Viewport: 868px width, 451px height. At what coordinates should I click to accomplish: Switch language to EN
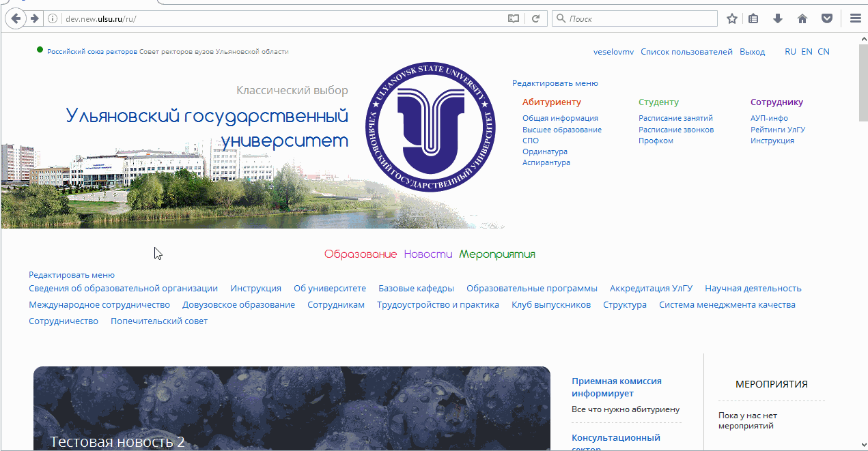pos(807,52)
